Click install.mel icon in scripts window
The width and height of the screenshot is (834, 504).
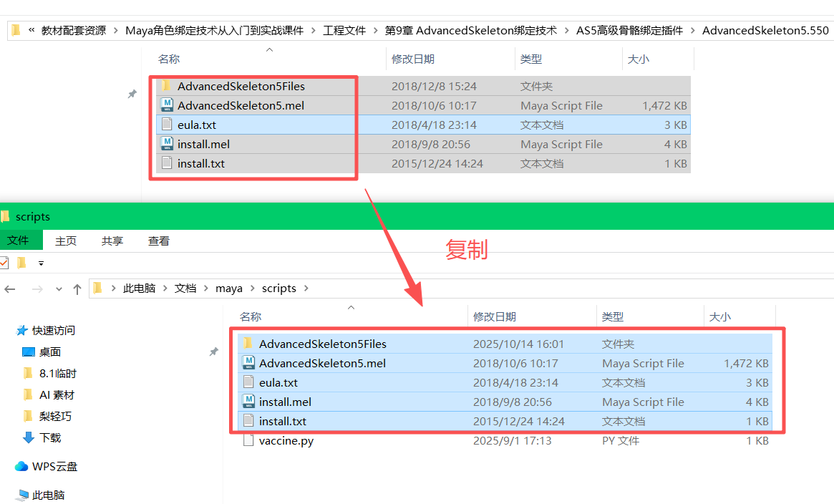(248, 402)
